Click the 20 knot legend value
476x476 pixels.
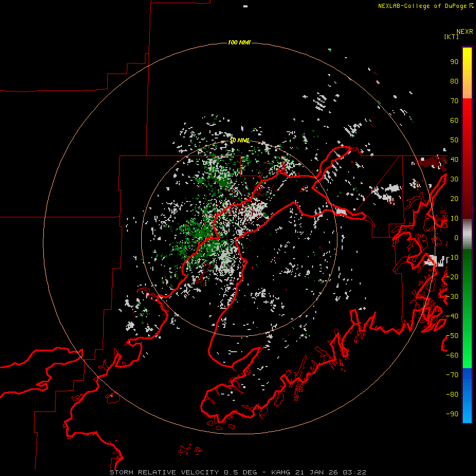coord(454,199)
